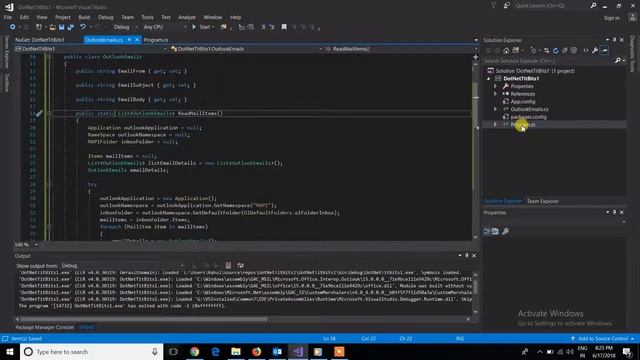Expand OutlookEmails.cs node in Solution Explorer
This screenshot has width=640, height=360.
coord(496,109)
